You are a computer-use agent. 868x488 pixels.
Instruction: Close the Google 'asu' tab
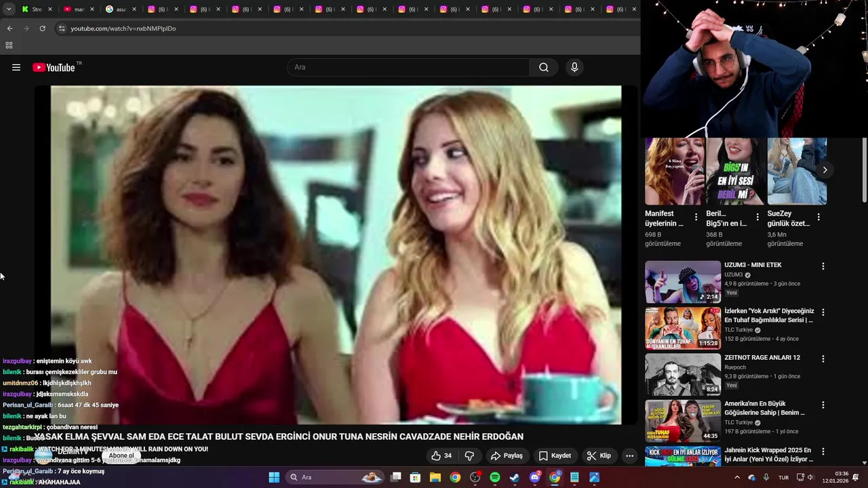[134, 9]
